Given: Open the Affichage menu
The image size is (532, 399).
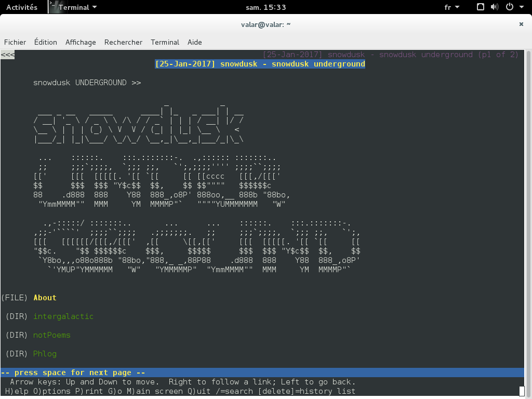Looking at the screenshot, I should (81, 42).
